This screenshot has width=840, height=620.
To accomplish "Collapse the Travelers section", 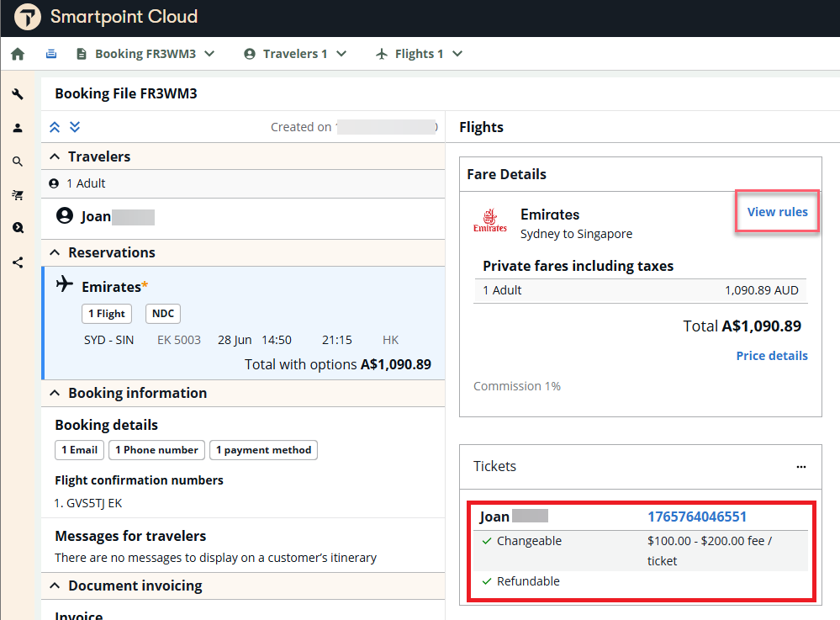I will 55,156.
